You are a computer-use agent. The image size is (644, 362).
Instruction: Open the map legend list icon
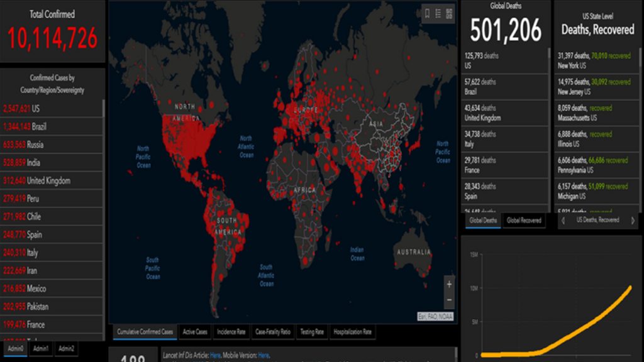pyautogui.click(x=438, y=14)
